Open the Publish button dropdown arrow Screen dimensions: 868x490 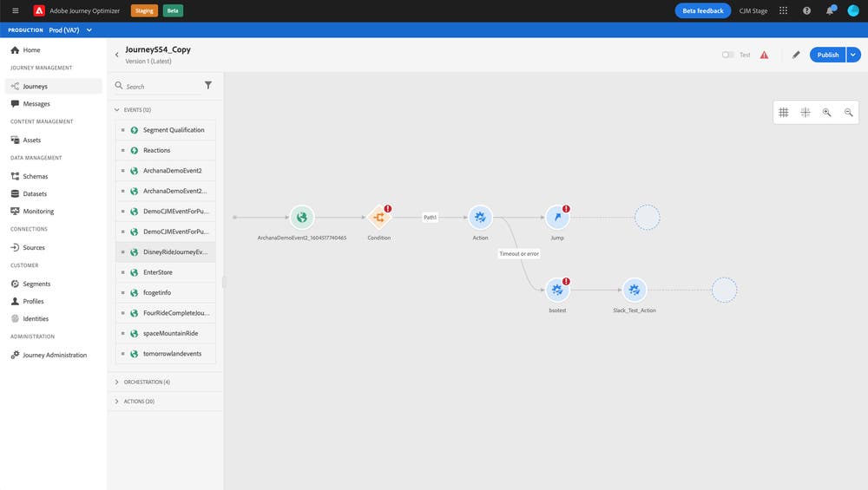pos(853,55)
